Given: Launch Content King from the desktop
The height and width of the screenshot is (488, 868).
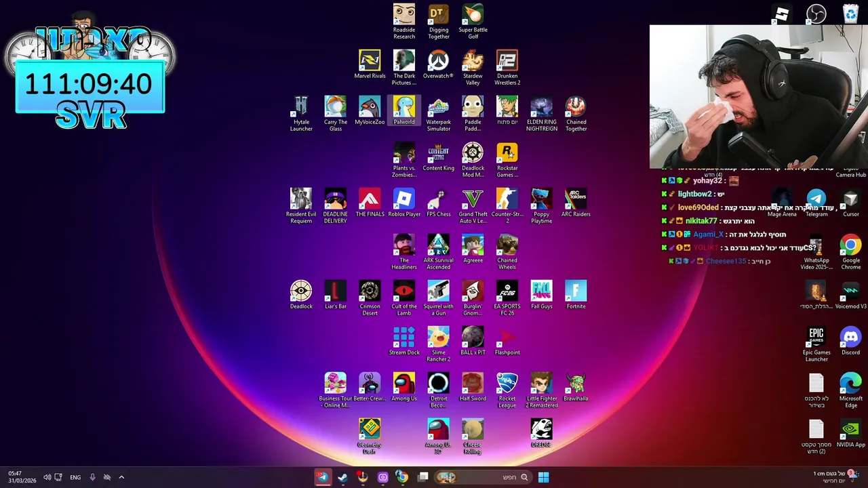Looking at the screenshot, I should pos(438,157).
